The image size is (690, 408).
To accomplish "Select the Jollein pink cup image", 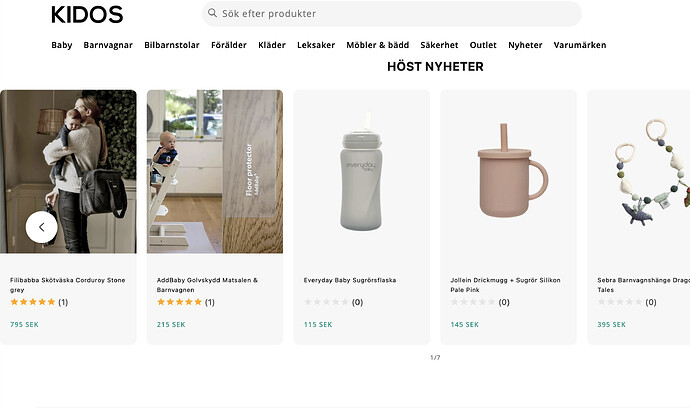I will pyautogui.click(x=508, y=172).
